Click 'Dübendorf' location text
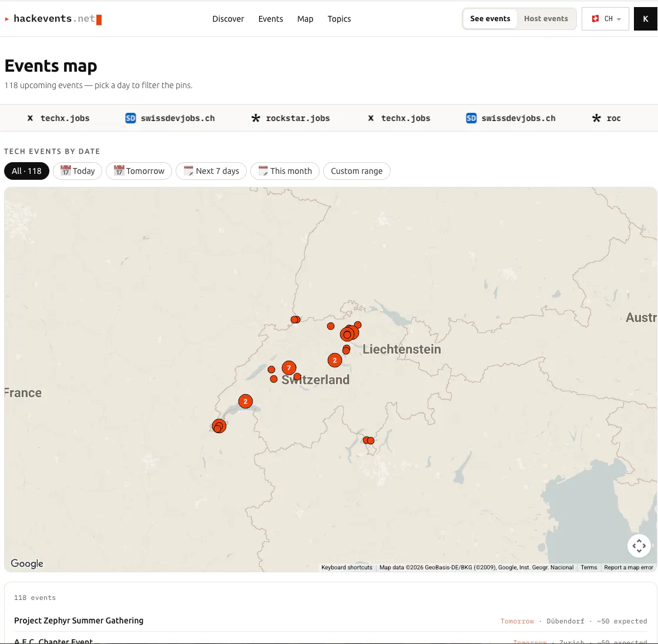Image resolution: width=658 pixels, height=644 pixels. click(x=565, y=621)
